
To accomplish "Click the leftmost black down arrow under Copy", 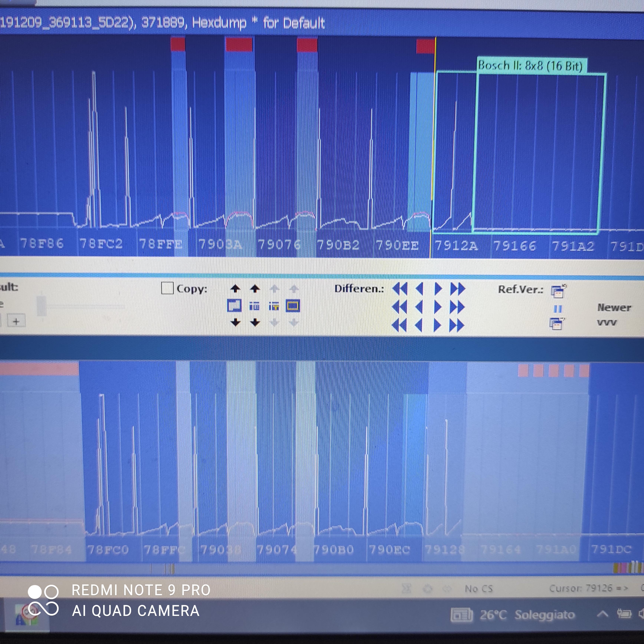I will (x=235, y=322).
